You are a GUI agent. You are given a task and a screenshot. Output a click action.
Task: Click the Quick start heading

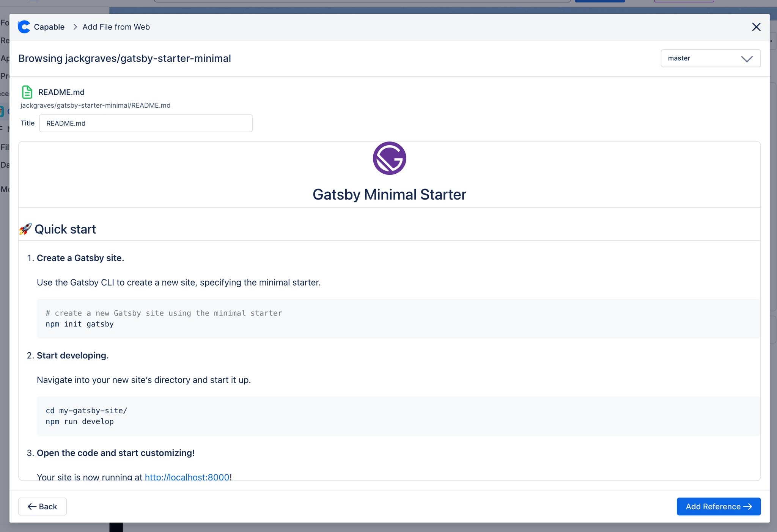(65, 229)
